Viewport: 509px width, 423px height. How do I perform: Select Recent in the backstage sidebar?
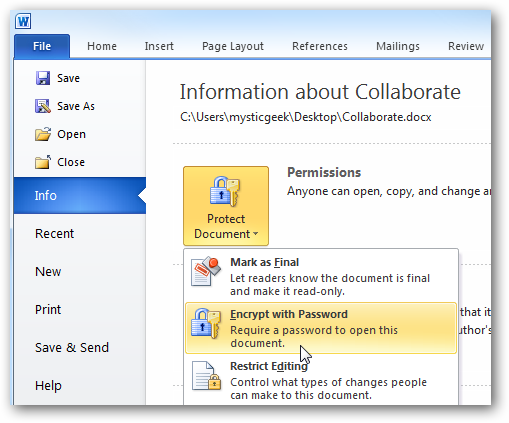54,233
